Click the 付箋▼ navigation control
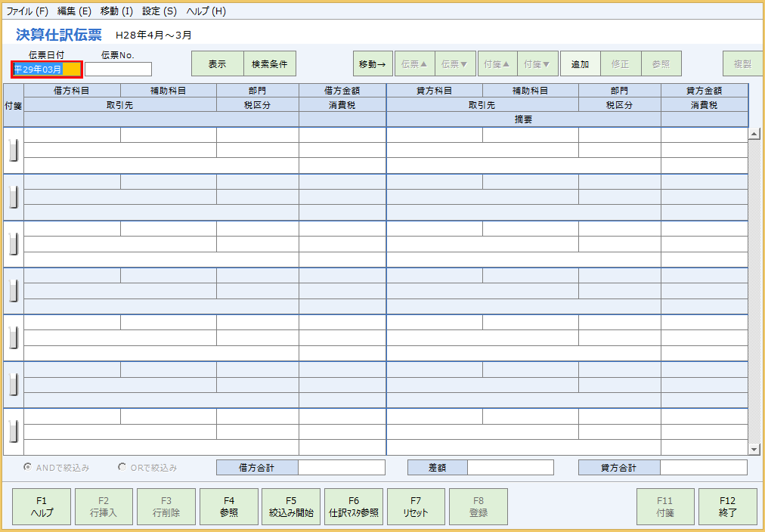Viewport: 765px width, 532px height. (x=537, y=63)
